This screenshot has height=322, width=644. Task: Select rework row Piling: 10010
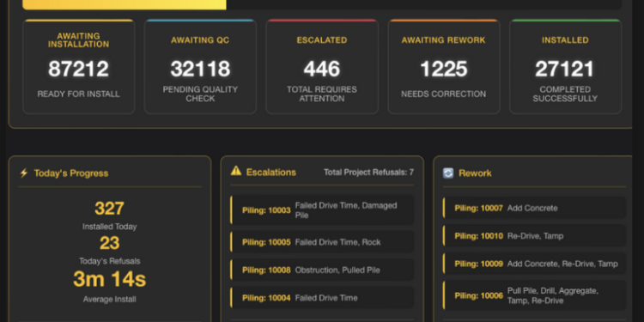[x=535, y=236]
